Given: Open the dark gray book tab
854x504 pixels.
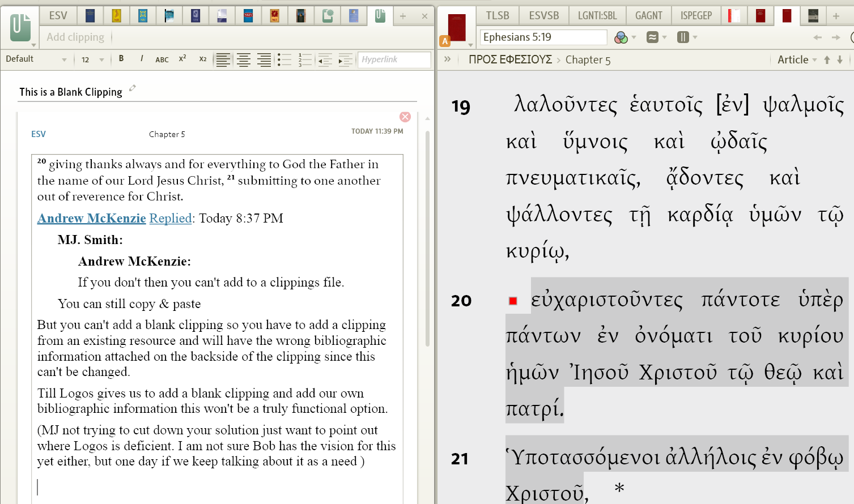Looking at the screenshot, I should [x=813, y=16].
